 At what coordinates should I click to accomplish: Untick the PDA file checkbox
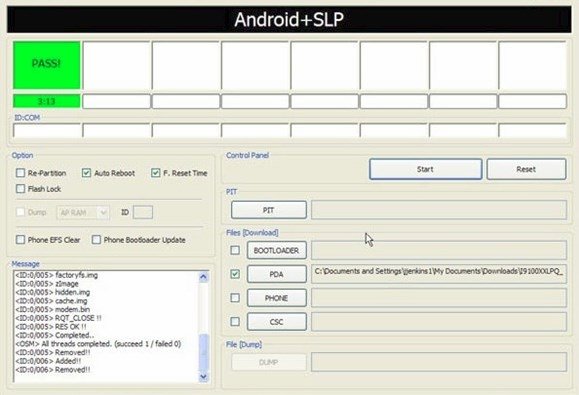click(235, 274)
